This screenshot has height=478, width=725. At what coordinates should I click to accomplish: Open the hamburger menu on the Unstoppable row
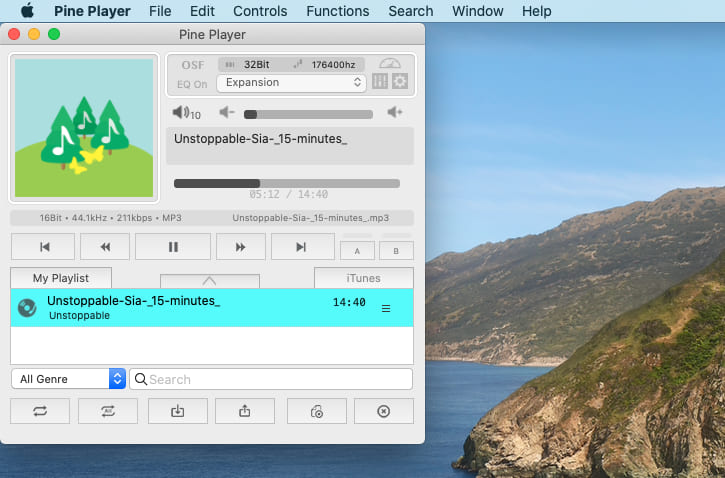pyautogui.click(x=386, y=308)
